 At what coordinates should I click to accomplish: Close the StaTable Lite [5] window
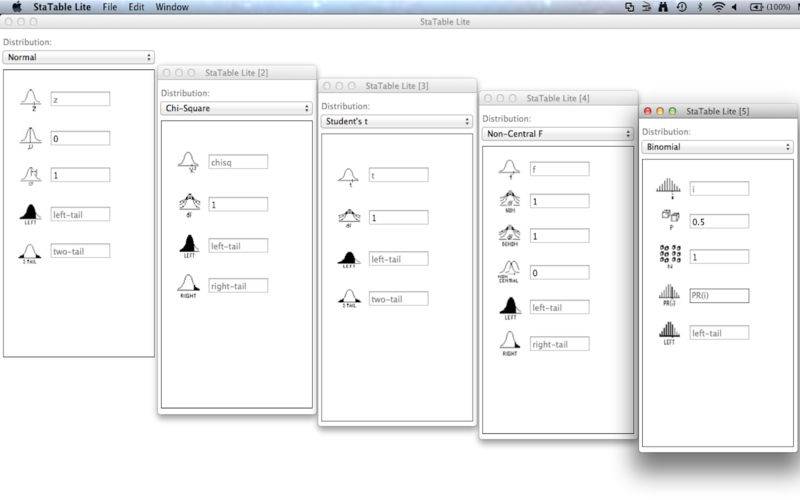tap(648, 111)
